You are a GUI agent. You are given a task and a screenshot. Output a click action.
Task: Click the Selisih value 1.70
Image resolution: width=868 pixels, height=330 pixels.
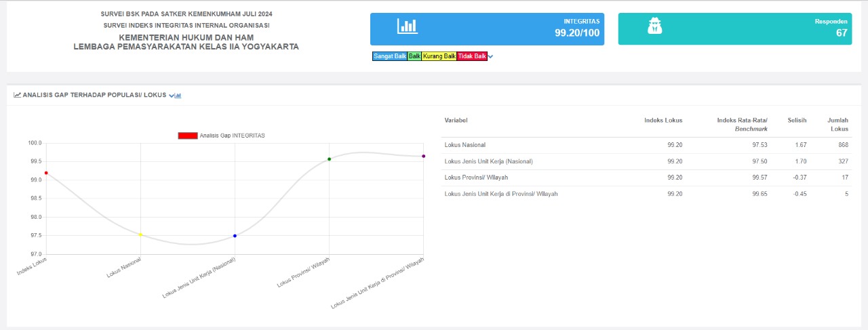tap(800, 161)
